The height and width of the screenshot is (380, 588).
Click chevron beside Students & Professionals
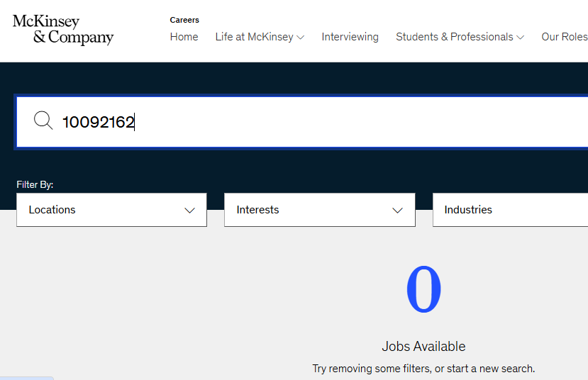pyautogui.click(x=520, y=37)
